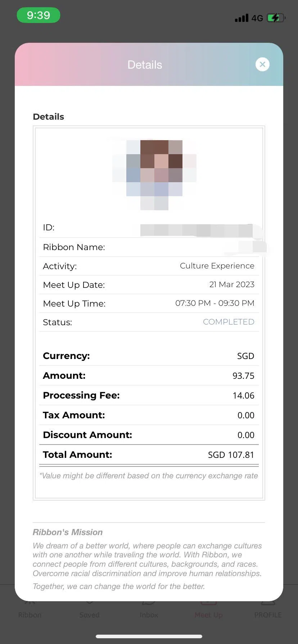298x644 pixels.
Task: Tap the charging battery icon
Action: tap(276, 18)
